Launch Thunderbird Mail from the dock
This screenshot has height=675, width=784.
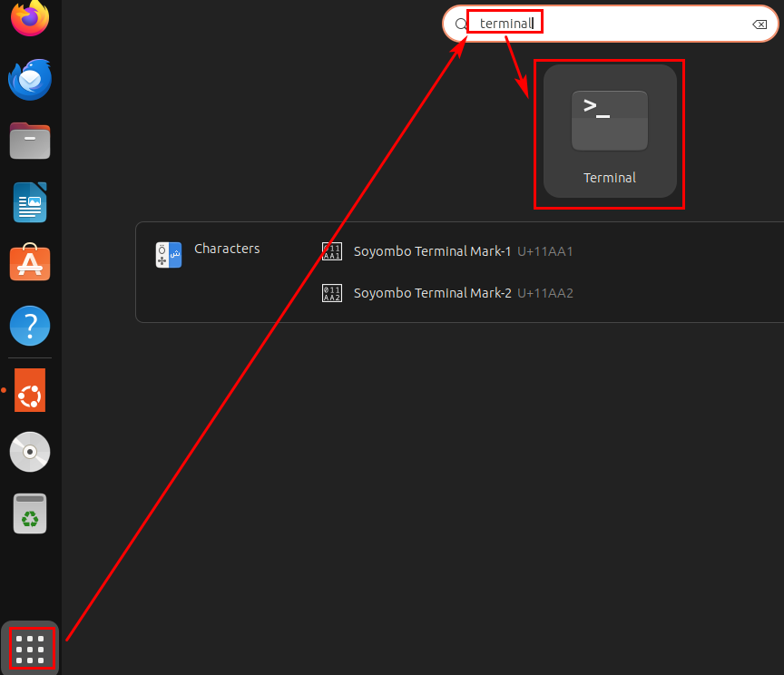click(x=30, y=80)
